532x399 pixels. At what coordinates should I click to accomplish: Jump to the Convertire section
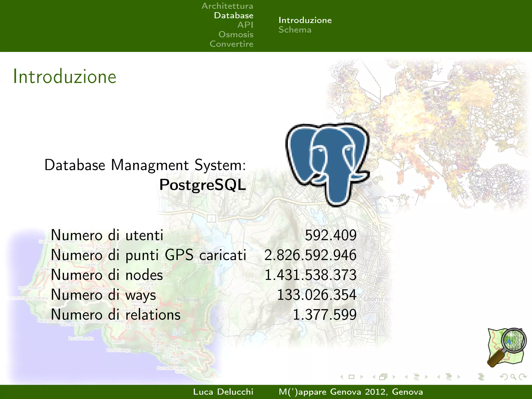click(231, 44)
